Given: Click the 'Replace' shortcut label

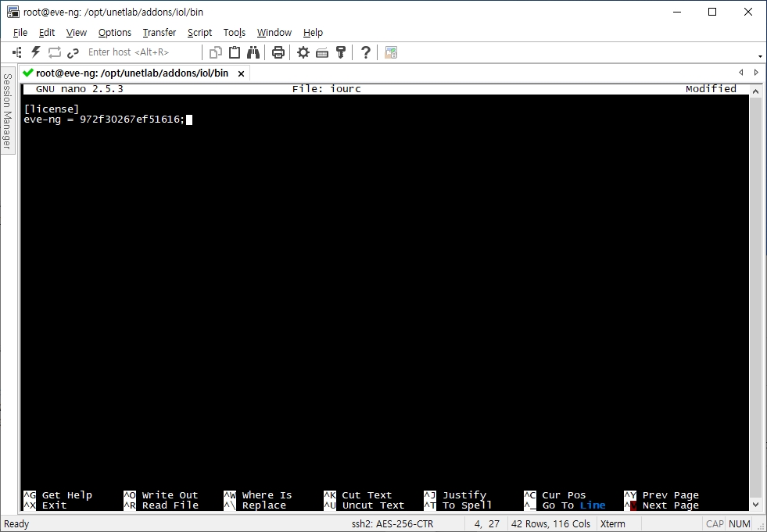Looking at the screenshot, I should (x=264, y=505).
